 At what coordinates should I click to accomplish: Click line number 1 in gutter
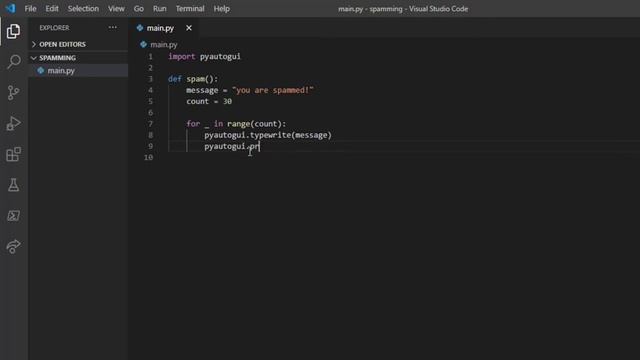(150, 56)
